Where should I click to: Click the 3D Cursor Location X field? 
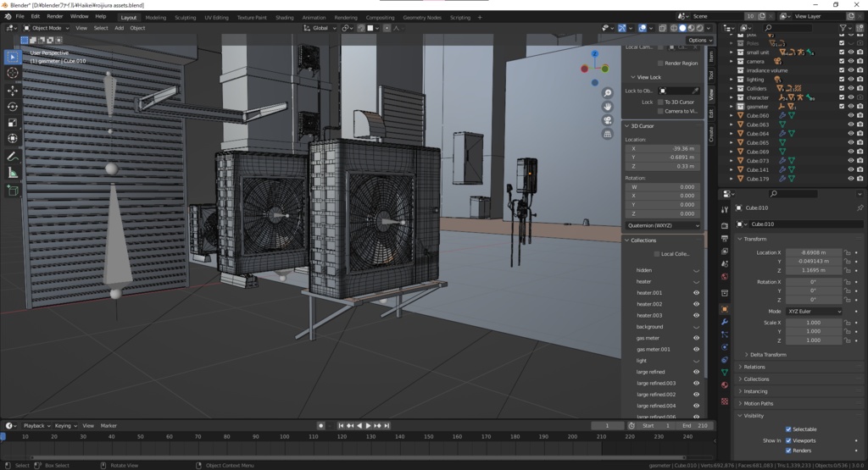[x=663, y=148]
